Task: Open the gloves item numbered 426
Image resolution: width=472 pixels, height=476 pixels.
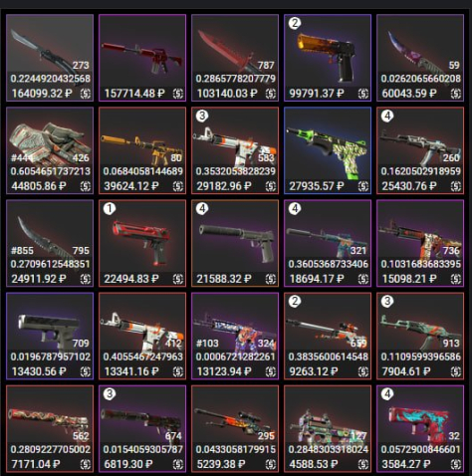Action: pyautogui.click(x=50, y=150)
